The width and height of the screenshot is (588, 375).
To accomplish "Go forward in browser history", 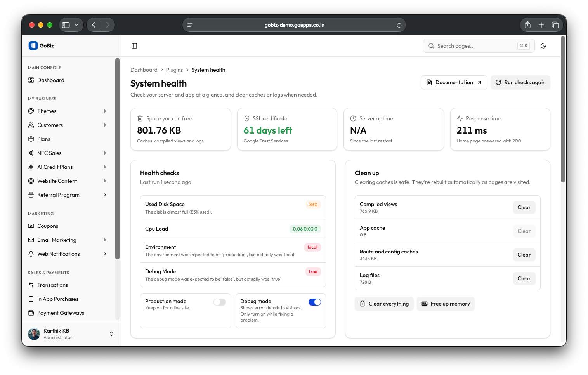I will (108, 25).
